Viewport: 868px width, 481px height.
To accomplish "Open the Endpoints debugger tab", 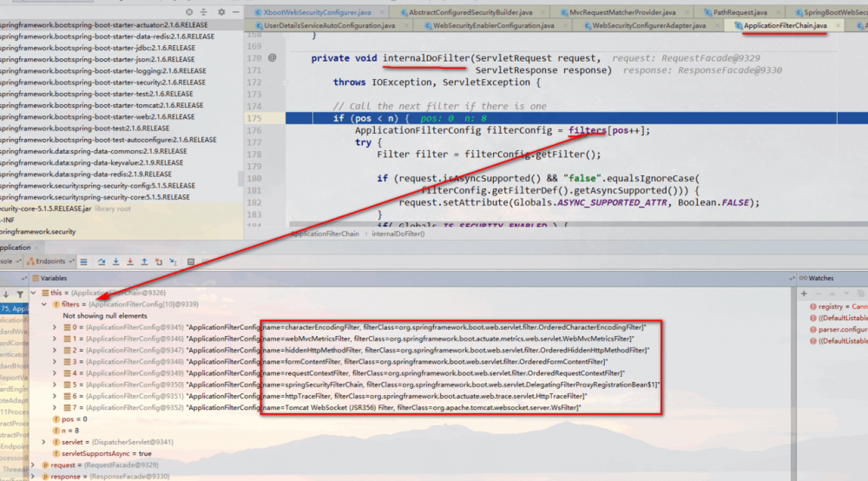I will pos(50,261).
